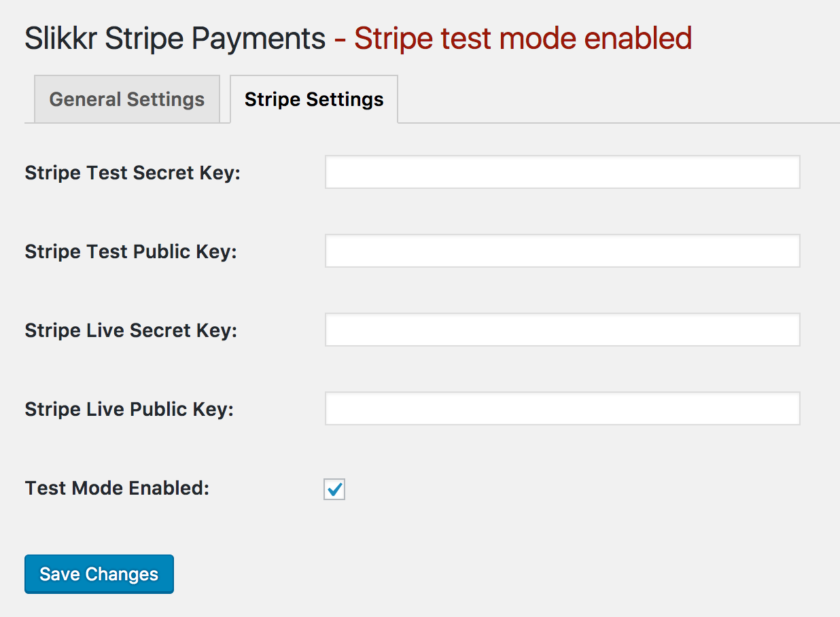Screen dimensions: 840x617
Task: Select the Stripe Live Secret Key label text
Action: tap(130, 330)
